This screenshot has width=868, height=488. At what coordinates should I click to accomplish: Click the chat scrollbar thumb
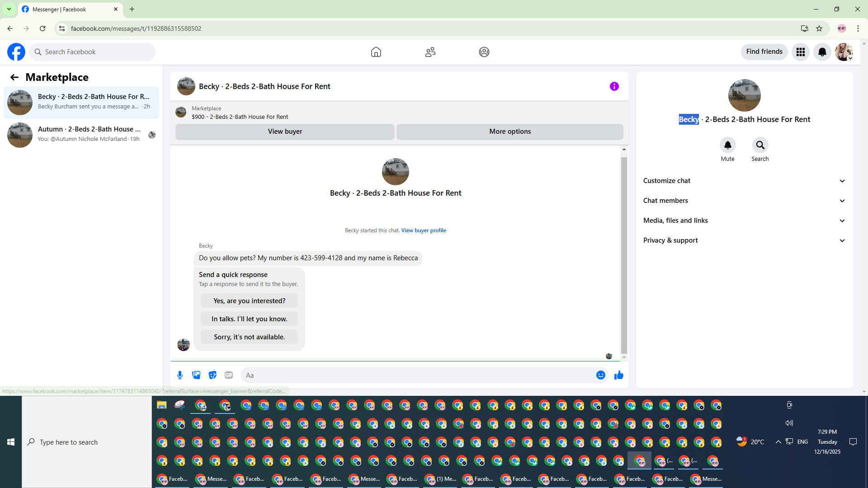624,255
